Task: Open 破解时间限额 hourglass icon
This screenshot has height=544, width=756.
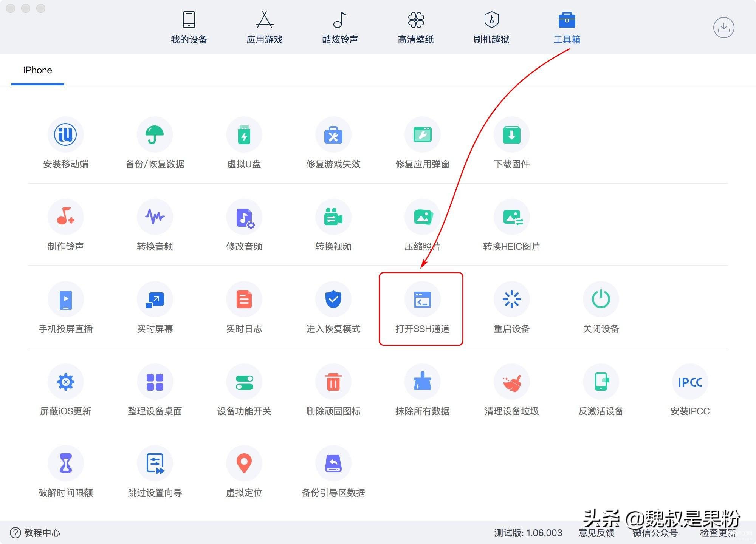Action: click(65, 464)
